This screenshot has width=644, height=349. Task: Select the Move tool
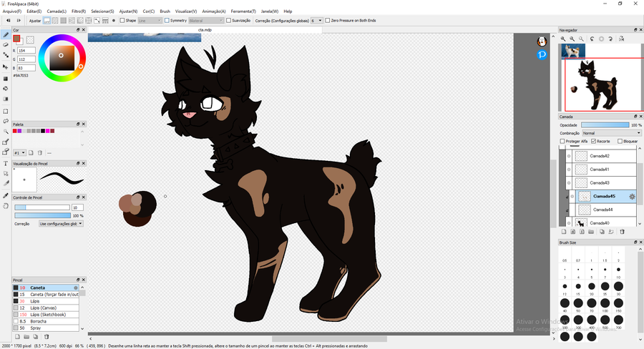click(x=5, y=67)
